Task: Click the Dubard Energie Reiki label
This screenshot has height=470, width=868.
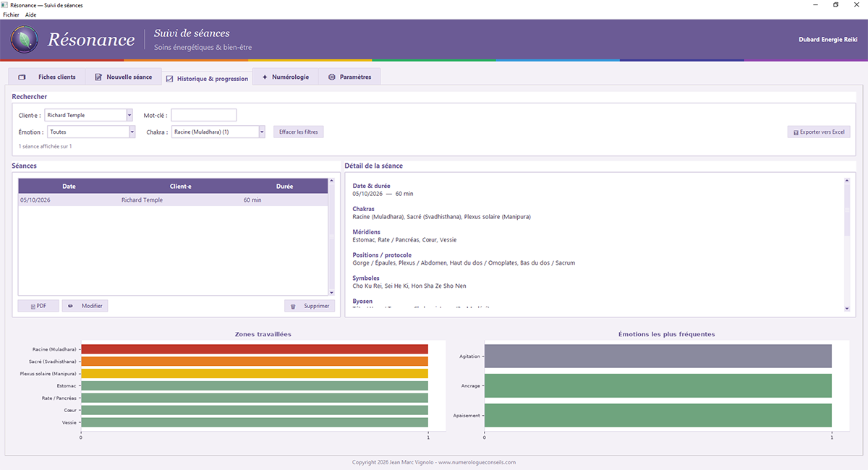Action: [828, 39]
